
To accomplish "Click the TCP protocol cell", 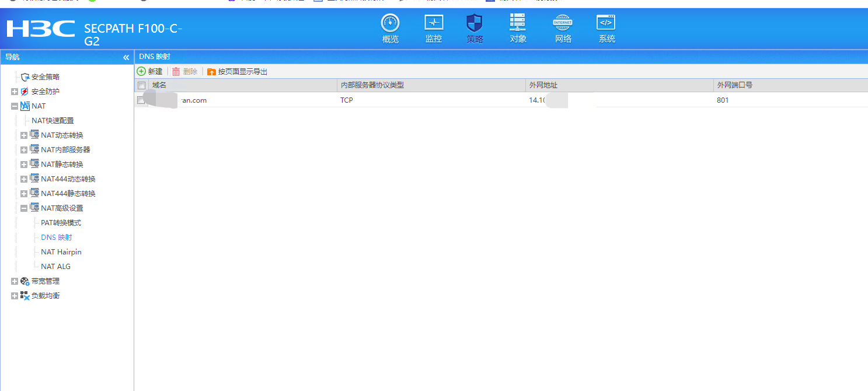I will (347, 100).
